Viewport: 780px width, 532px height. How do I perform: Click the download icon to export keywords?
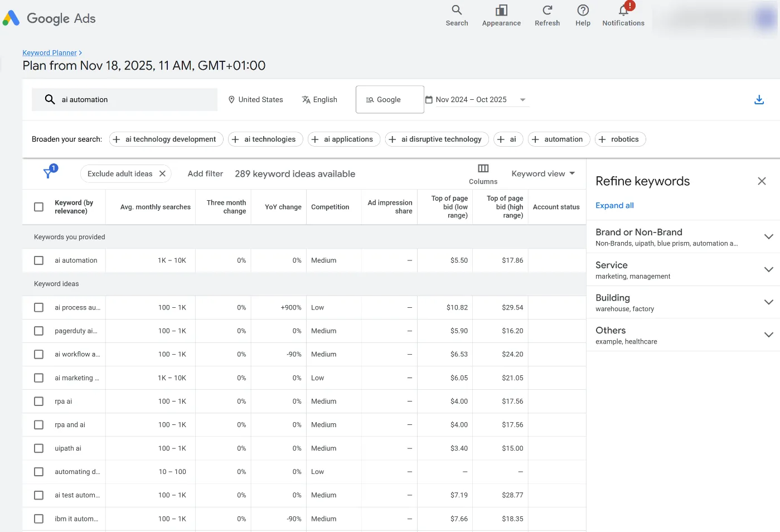pyautogui.click(x=759, y=99)
